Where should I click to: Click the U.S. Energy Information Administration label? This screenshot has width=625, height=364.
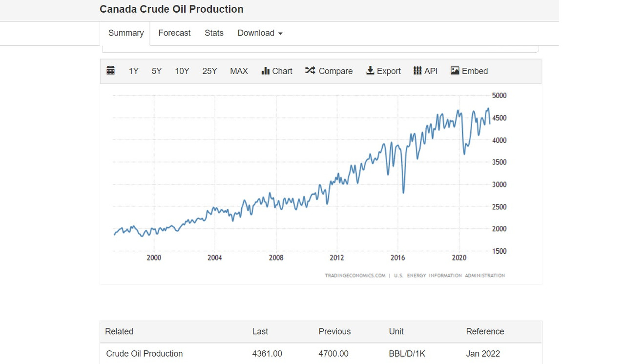[449, 276]
